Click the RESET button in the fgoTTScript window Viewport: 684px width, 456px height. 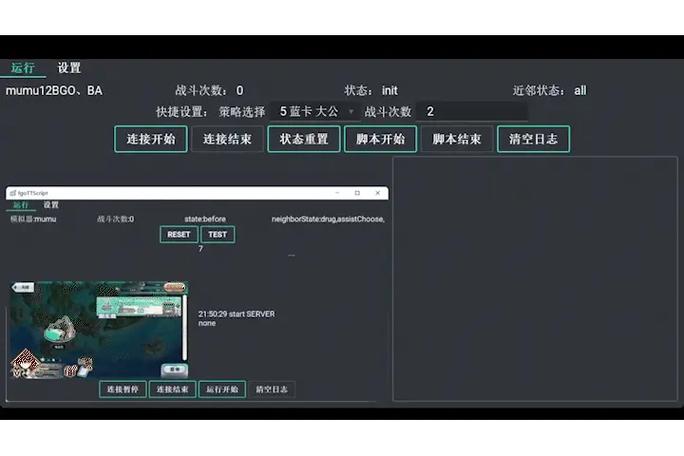pyautogui.click(x=179, y=234)
